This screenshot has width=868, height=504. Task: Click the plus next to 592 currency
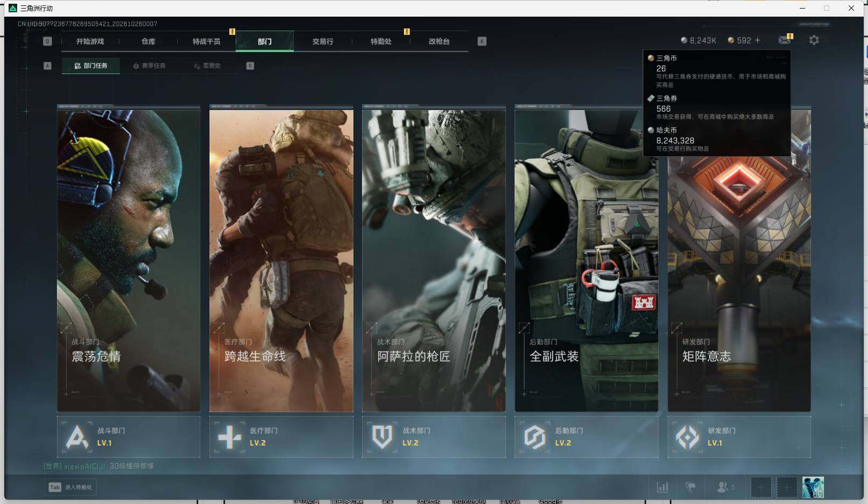757,40
